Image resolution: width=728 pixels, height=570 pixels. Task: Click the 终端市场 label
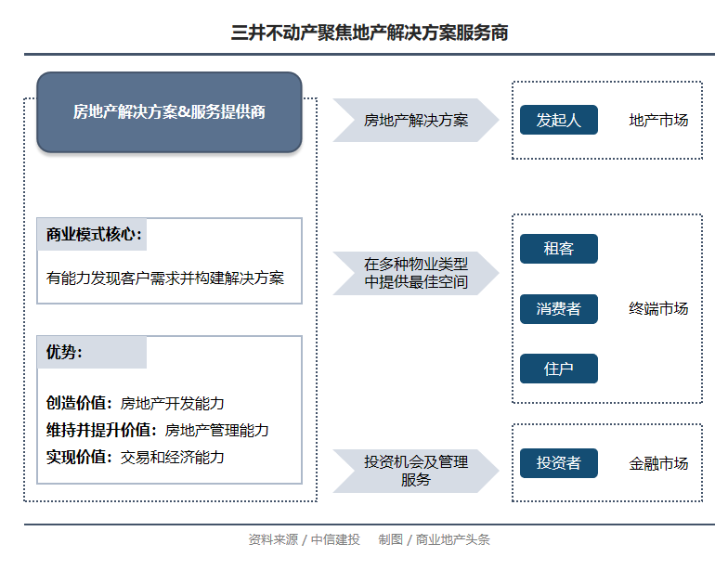658,308
